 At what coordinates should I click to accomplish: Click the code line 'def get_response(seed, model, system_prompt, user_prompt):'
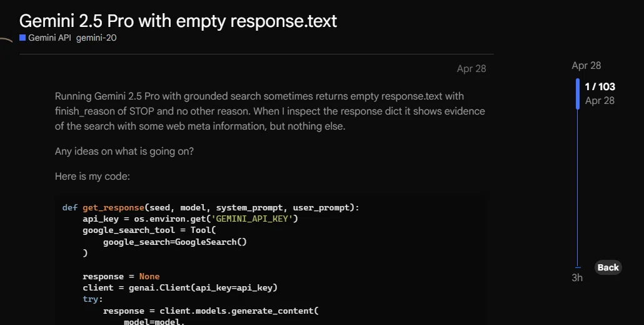[211, 208]
